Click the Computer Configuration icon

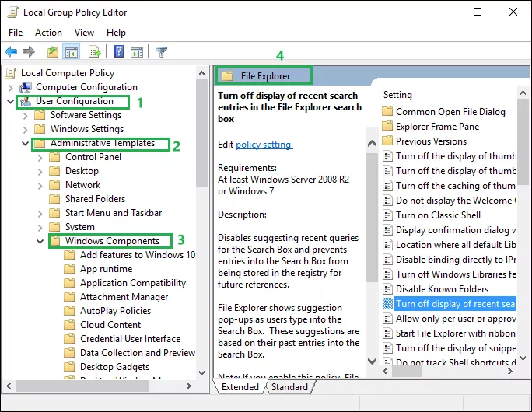click(26, 87)
